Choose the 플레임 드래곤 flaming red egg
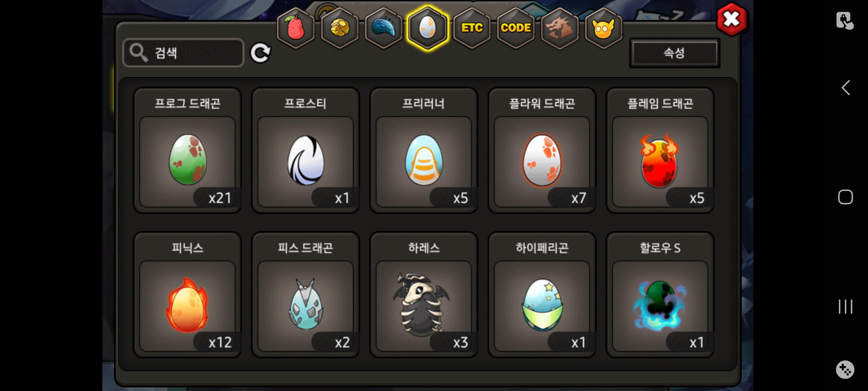868x391 pixels. pos(660,150)
